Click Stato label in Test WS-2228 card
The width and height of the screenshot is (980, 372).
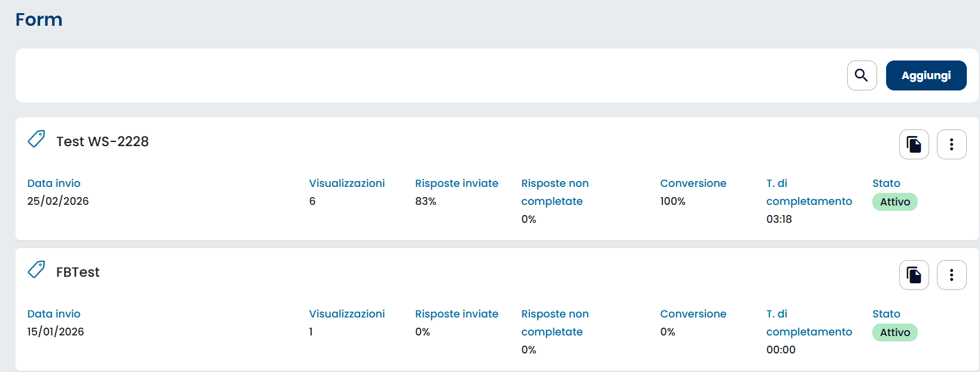[886, 183]
